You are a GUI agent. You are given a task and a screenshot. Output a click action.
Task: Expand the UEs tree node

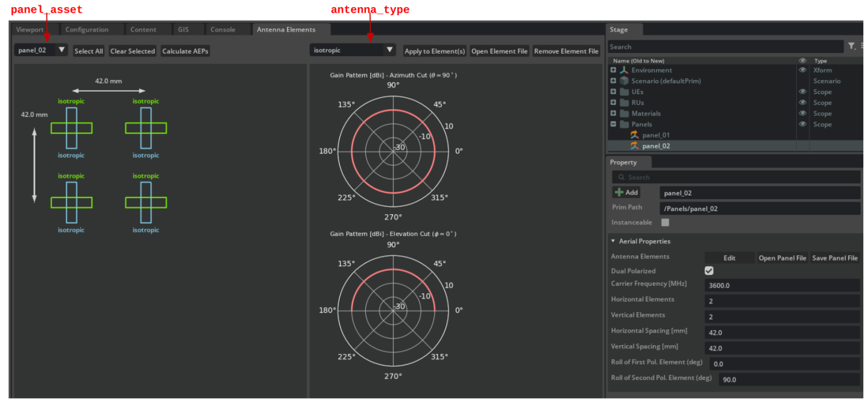[x=614, y=92]
